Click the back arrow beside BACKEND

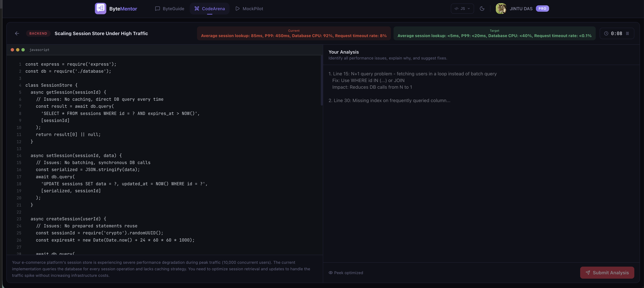click(17, 33)
